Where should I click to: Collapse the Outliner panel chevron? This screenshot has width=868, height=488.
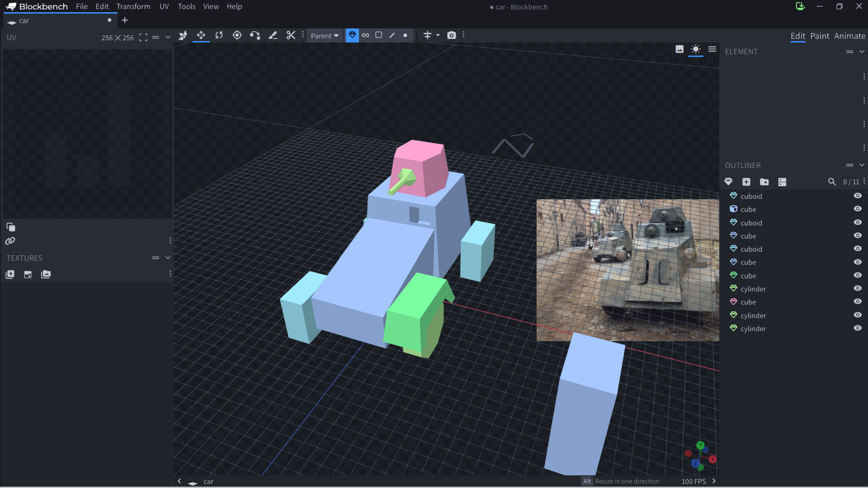click(x=862, y=165)
